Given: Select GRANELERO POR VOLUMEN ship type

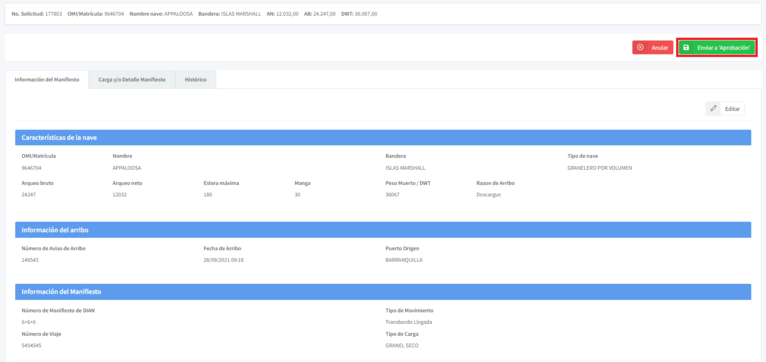Looking at the screenshot, I should click(599, 168).
